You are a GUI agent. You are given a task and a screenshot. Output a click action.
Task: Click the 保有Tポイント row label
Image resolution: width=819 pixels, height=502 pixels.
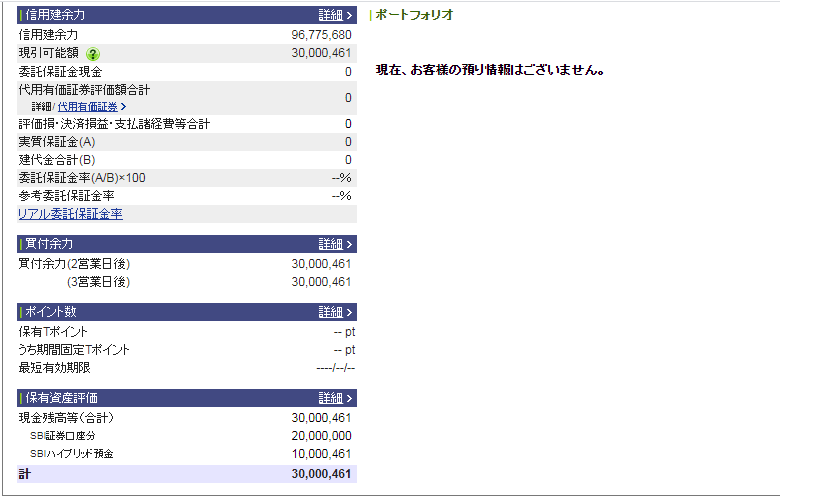coord(54,332)
